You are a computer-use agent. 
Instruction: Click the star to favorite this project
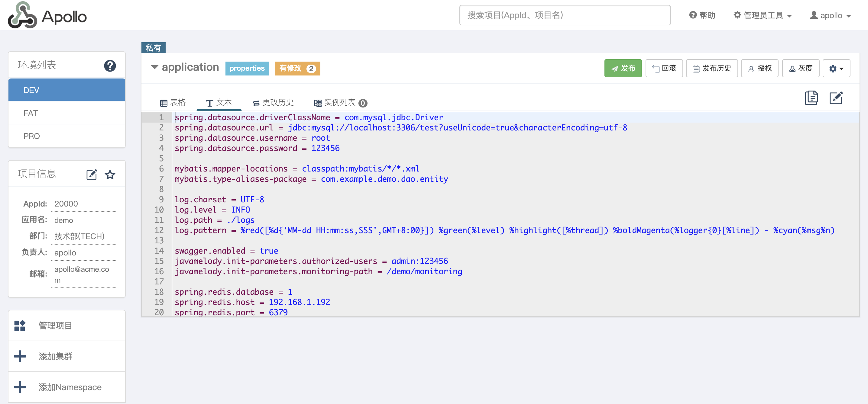(x=110, y=175)
